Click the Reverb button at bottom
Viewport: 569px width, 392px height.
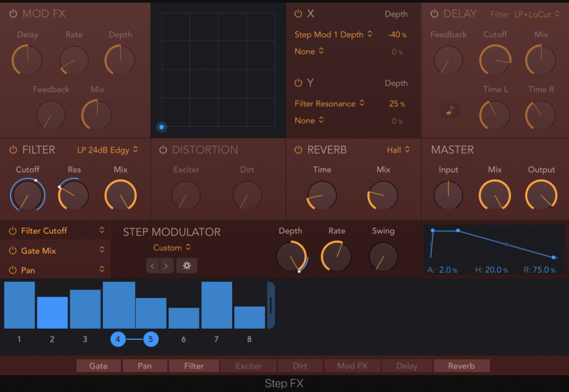(x=461, y=366)
